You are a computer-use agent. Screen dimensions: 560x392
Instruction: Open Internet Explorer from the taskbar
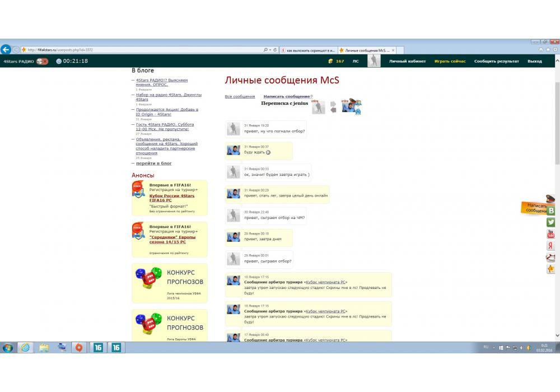click(x=25, y=348)
